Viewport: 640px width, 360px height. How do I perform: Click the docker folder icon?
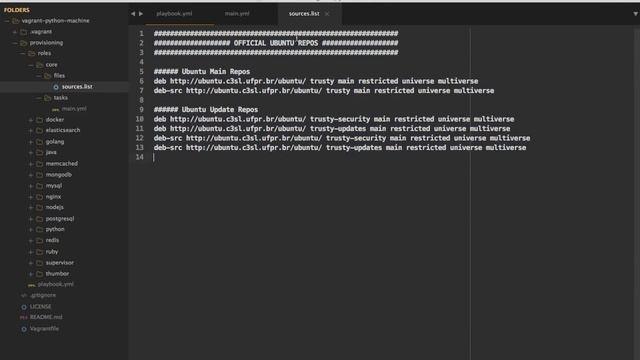tap(40, 120)
